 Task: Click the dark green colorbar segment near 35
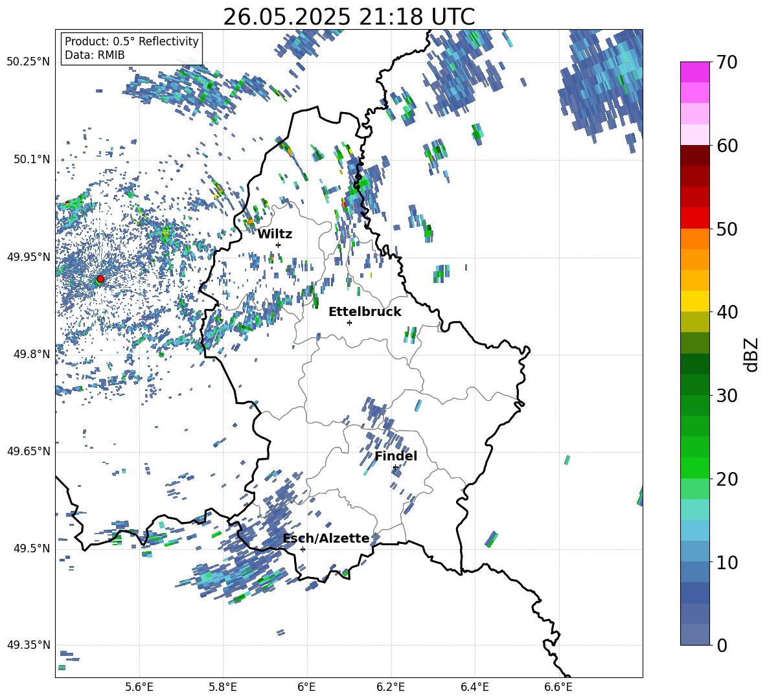tap(694, 364)
